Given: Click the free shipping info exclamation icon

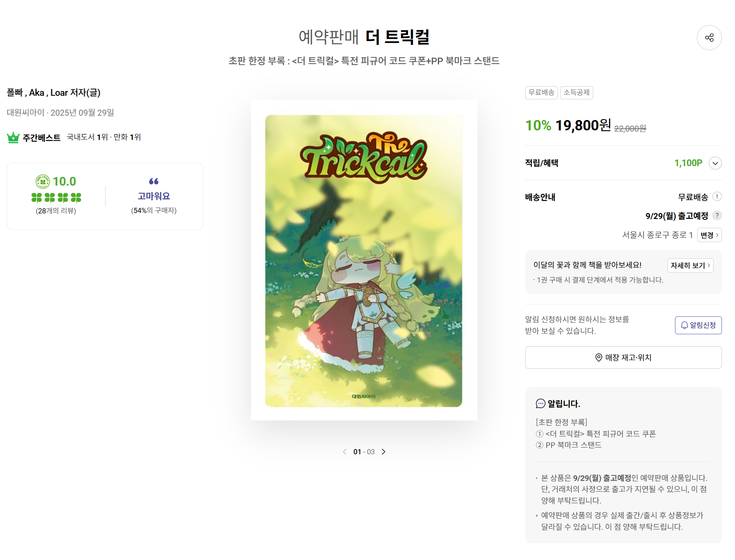Looking at the screenshot, I should (717, 196).
